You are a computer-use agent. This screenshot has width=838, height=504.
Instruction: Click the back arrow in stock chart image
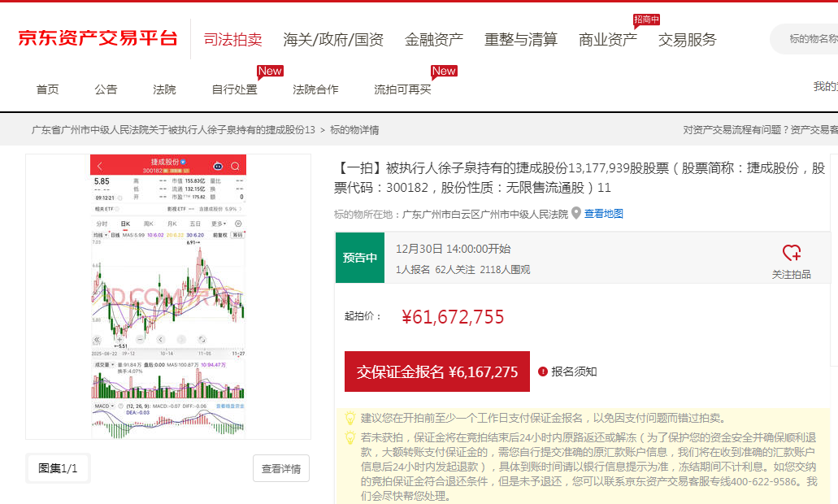[100, 166]
